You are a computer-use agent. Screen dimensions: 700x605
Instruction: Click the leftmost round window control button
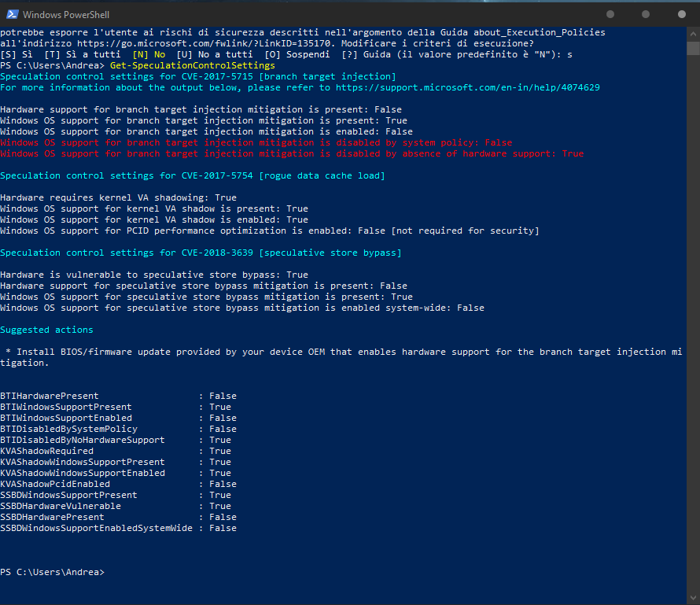(x=610, y=14)
